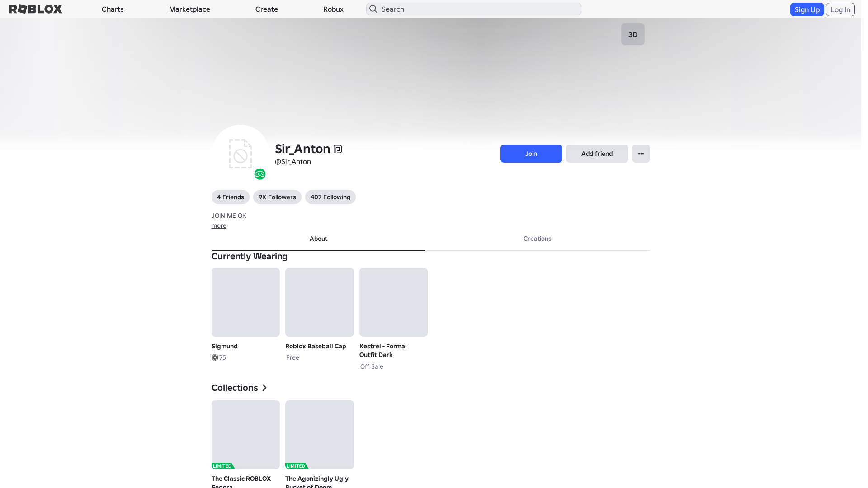
Task: Open the 4 Friends list
Action: (x=231, y=197)
